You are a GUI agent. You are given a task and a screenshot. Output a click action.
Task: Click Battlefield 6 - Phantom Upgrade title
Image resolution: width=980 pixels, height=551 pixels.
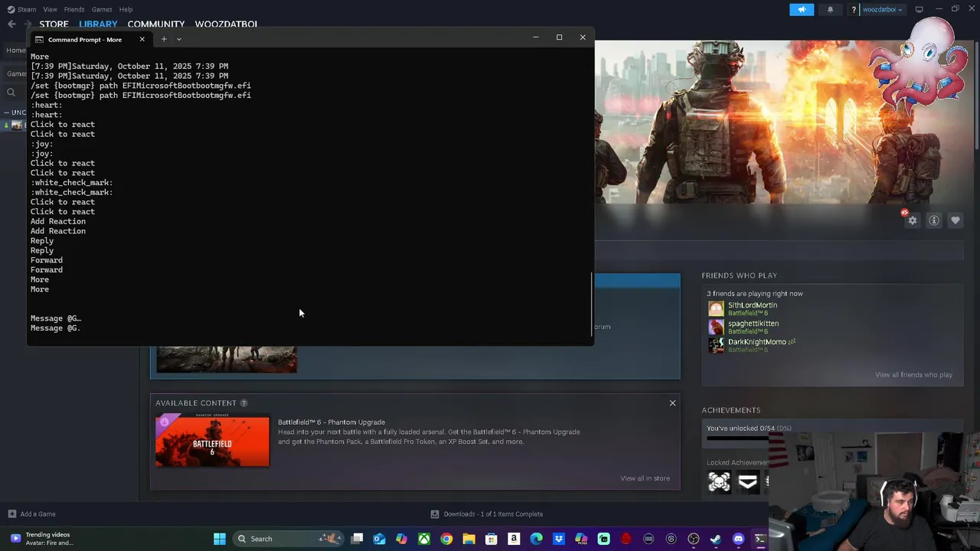(332, 422)
